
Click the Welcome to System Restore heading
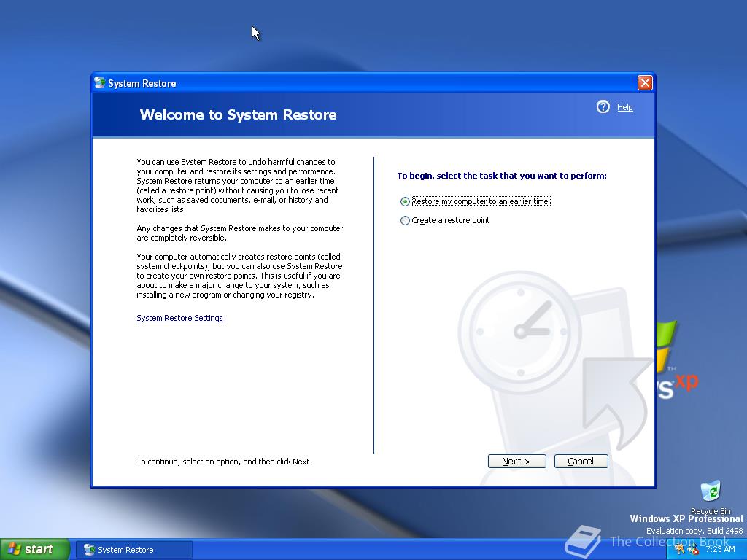(239, 114)
